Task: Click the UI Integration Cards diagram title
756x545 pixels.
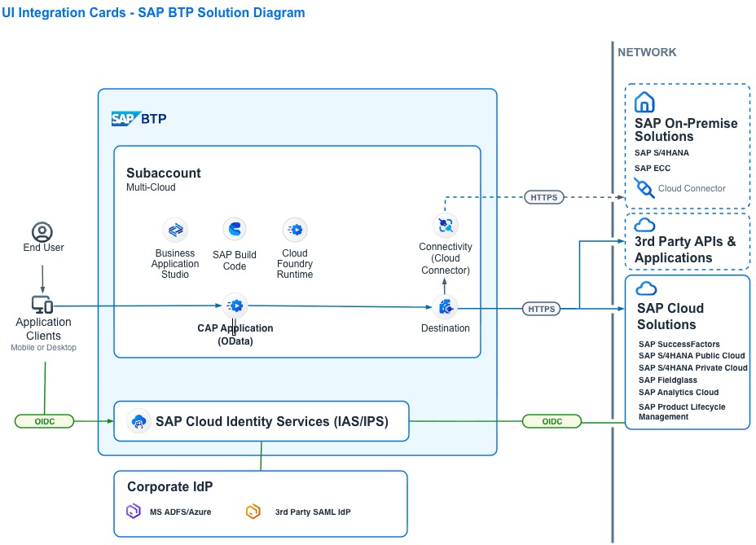Action: pyautogui.click(x=154, y=13)
